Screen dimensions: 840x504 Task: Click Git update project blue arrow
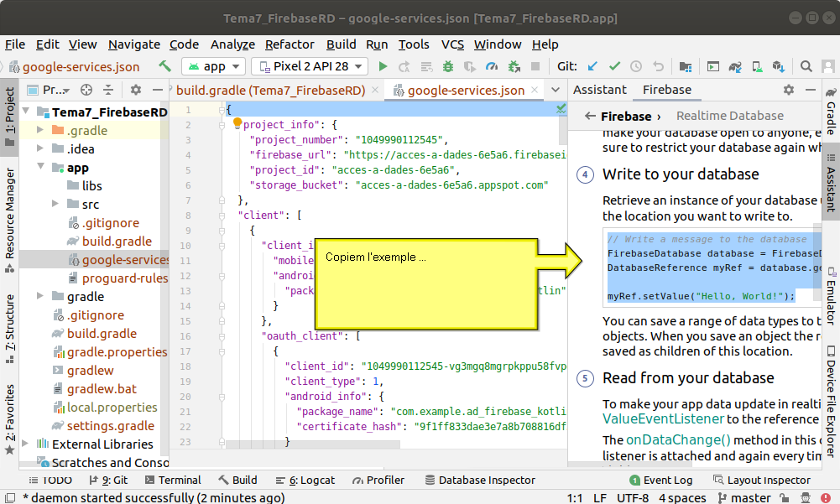click(592, 66)
